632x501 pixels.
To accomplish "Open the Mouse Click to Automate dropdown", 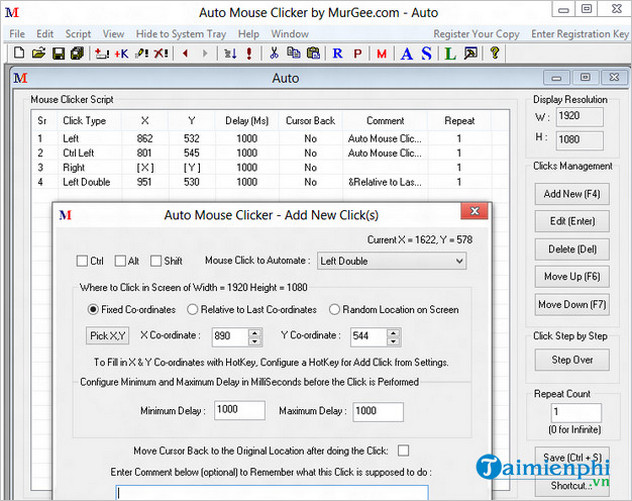I will pyautogui.click(x=391, y=261).
